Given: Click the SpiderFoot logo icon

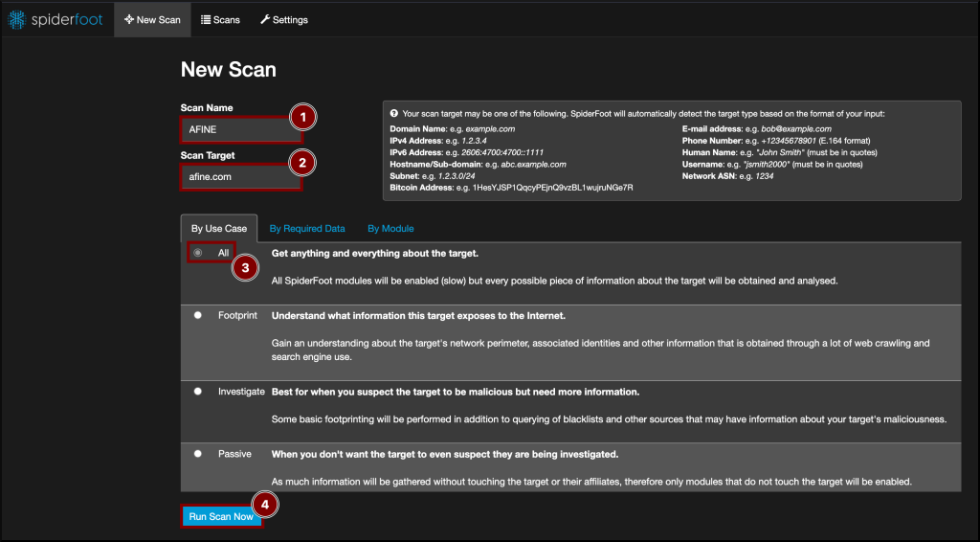Looking at the screenshot, I should 17,19.
